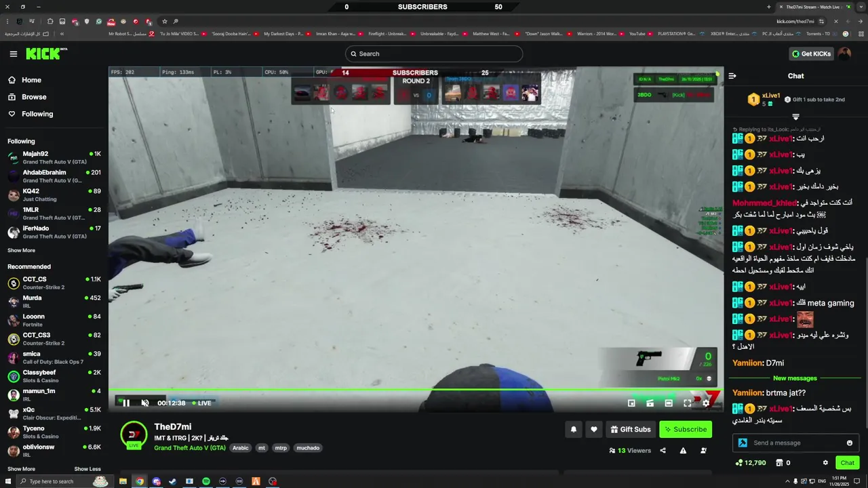
Task: Open the Following page
Action: [37, 114]
